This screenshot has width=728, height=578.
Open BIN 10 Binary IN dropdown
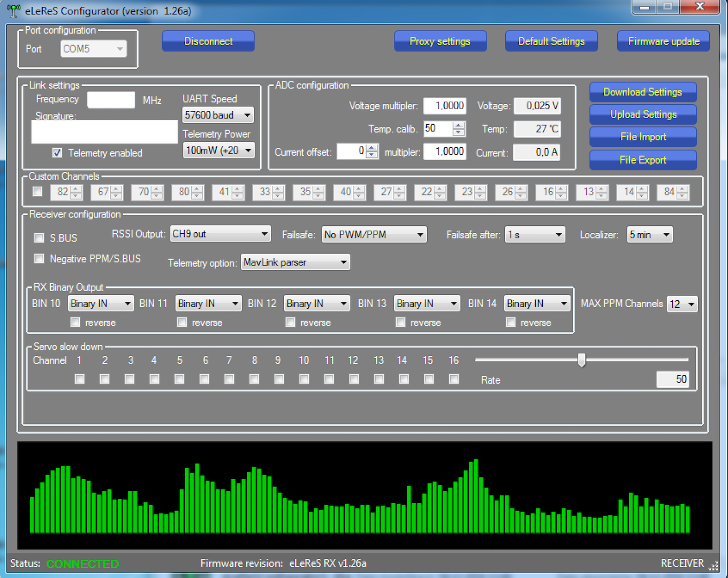[101, 303]
